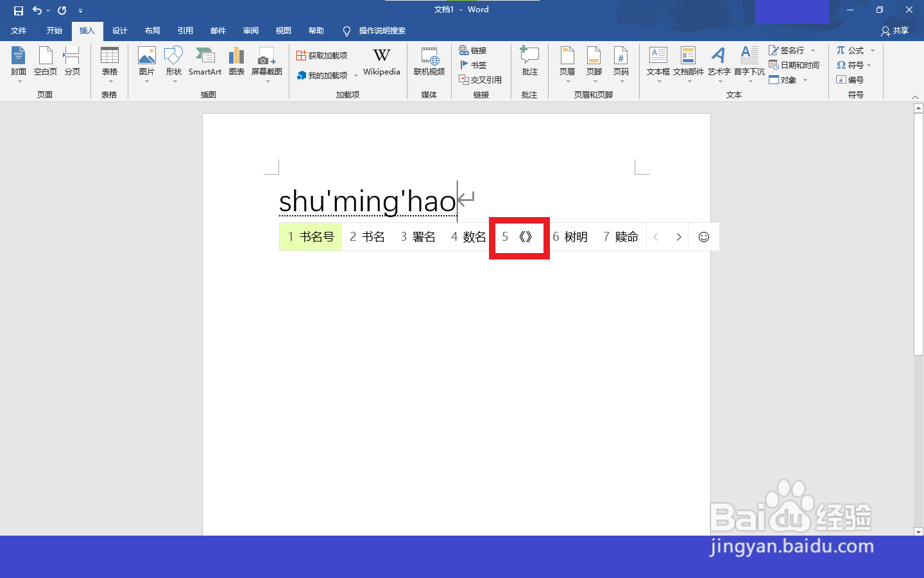924x578 pixels.
Task: Expand the 对象 dropdown arrow
Action: pyautogui.click(x=805, y=80)
